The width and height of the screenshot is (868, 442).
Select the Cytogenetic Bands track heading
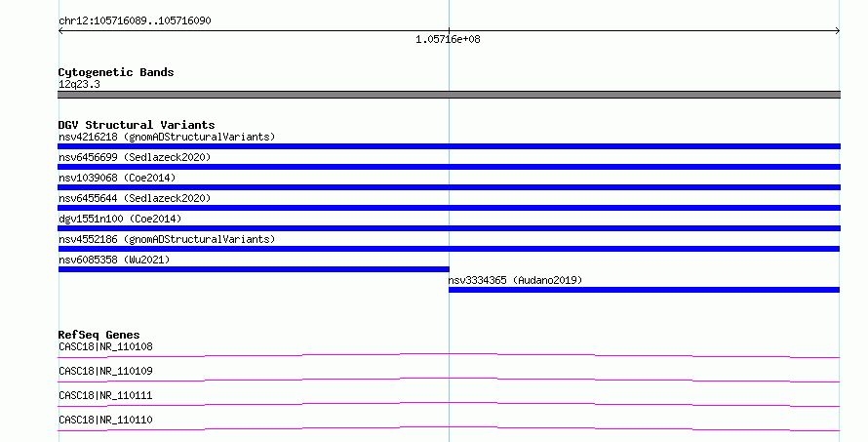[116, 72]
